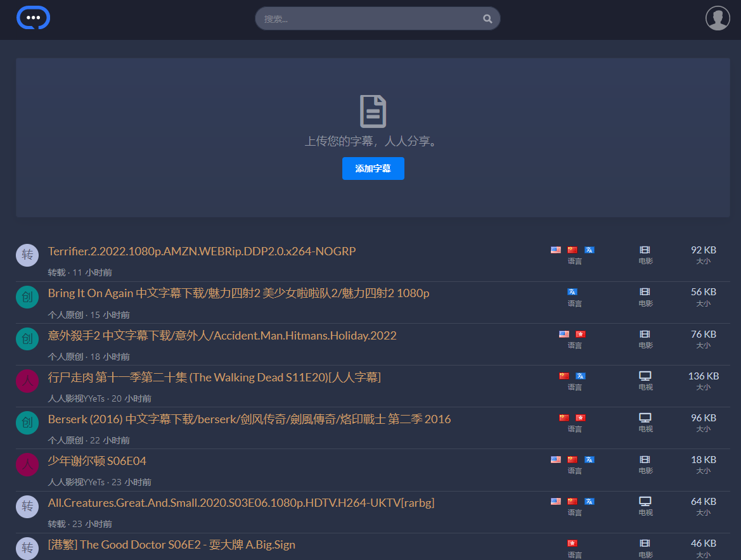Screen dimensions: 741x560
Task: Click 个人原创 · 22 小时前 text
Action: (89, 440)
